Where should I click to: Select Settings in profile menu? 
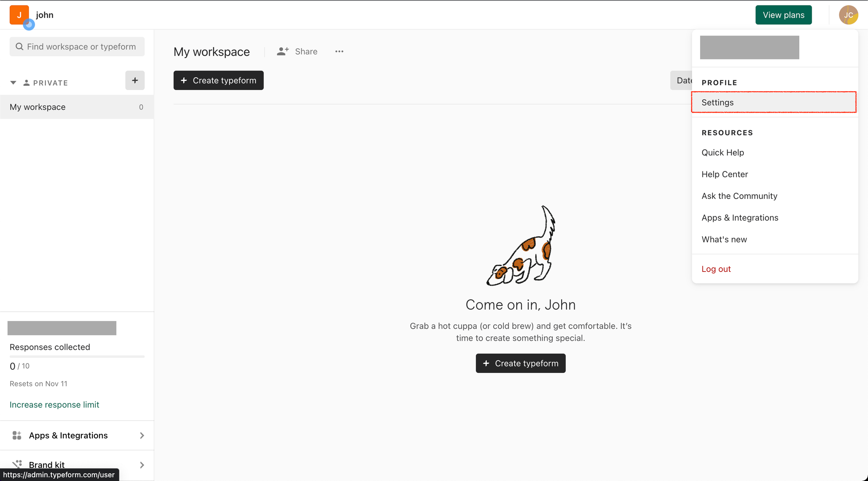click(x=773, y=102)
